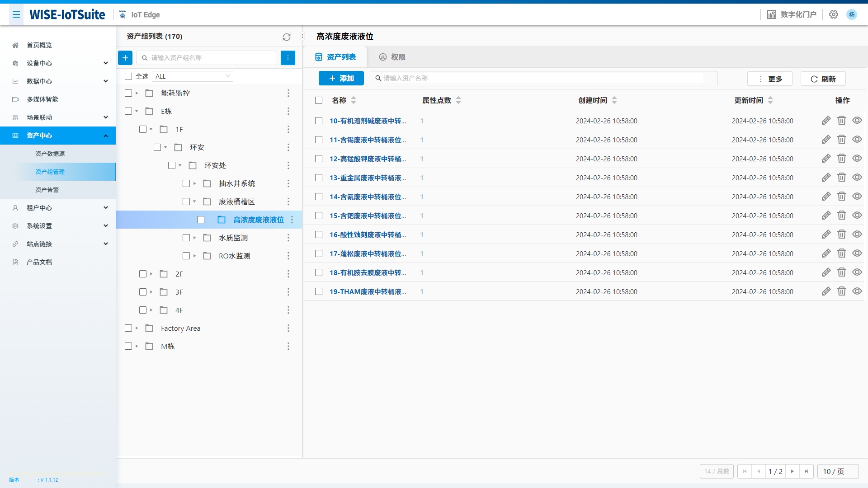Click the 添加 button to add an asset
Viewport: 868px width, 488px height.
click(341, 78)
